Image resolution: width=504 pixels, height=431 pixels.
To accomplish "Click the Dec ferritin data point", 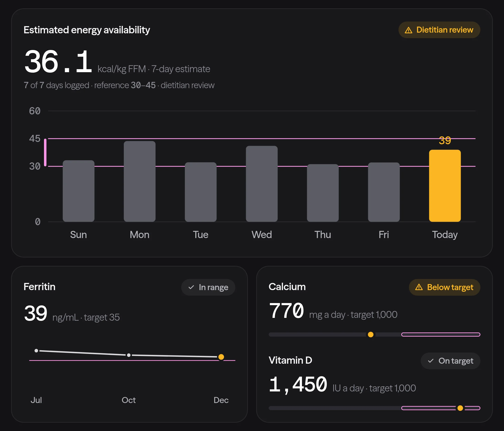I will 221,357.
